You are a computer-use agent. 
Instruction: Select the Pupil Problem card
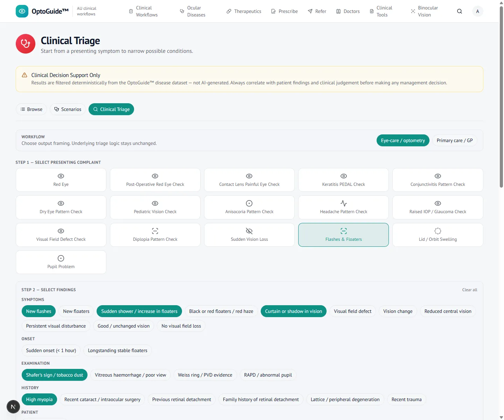pyautogui.click(x=61, y=262)
